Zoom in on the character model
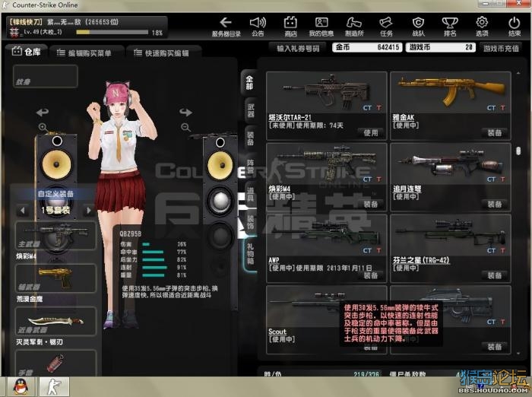This screenshot has width=532, height=397. pyautogui.click(x=43, y=127)
